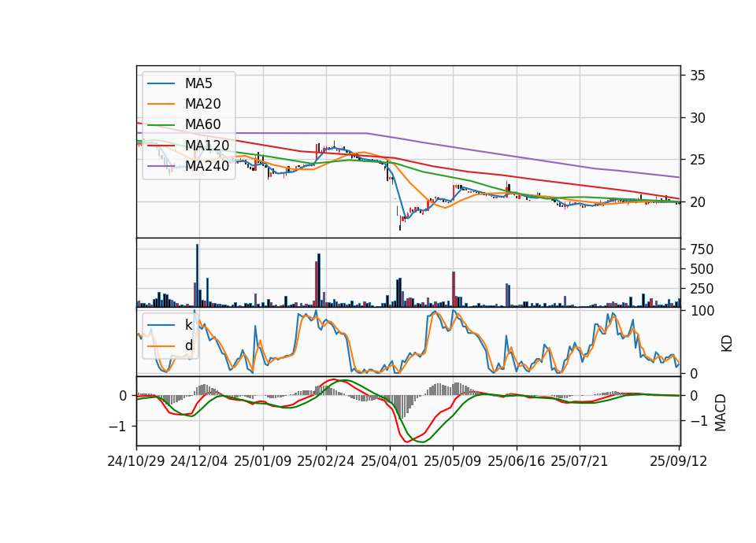756x543 pixels.
Task: Click the volume axis value 750
Action: point(702,249)
